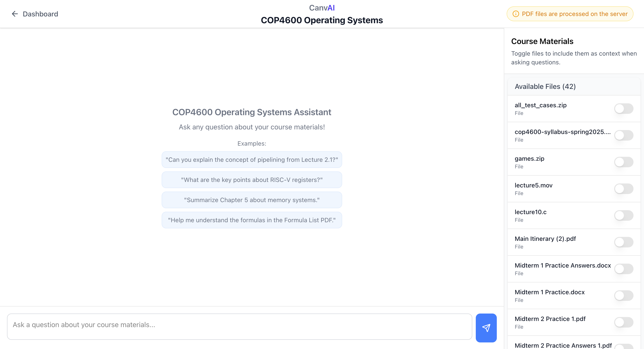The width and height of the screenshot is (644, 349).
Task: Select the Formula List PDF example
Action: coord(251,220)
